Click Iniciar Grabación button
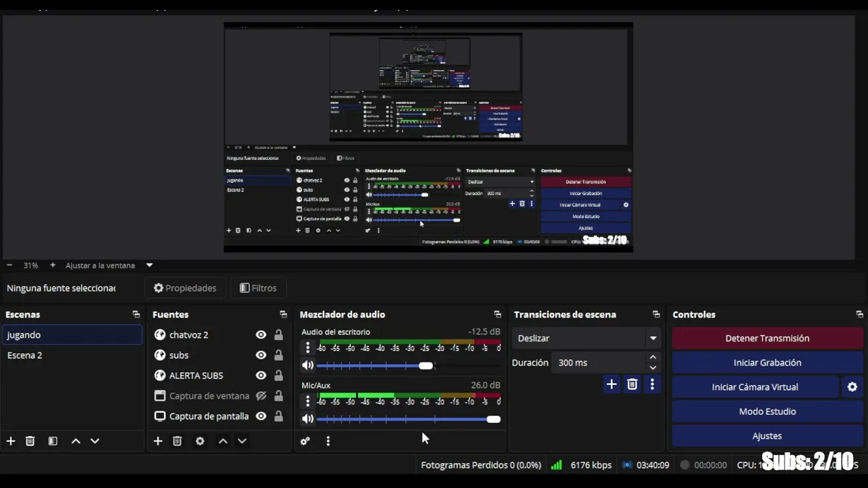This screenshot has height=488, width=868. coord(767,363)
